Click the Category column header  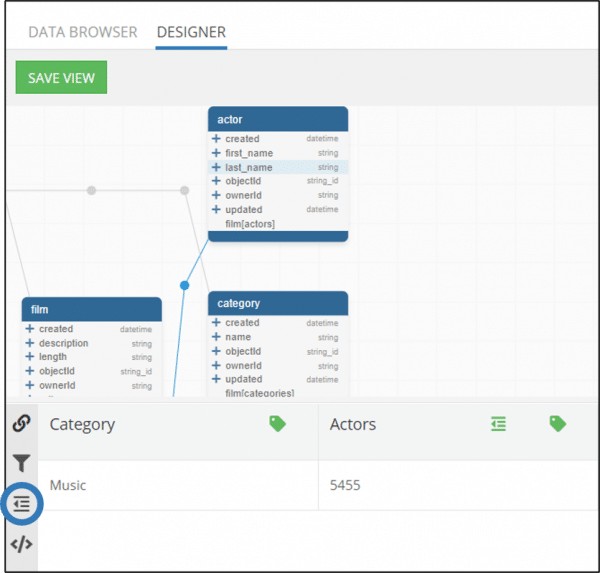point(82,424)
